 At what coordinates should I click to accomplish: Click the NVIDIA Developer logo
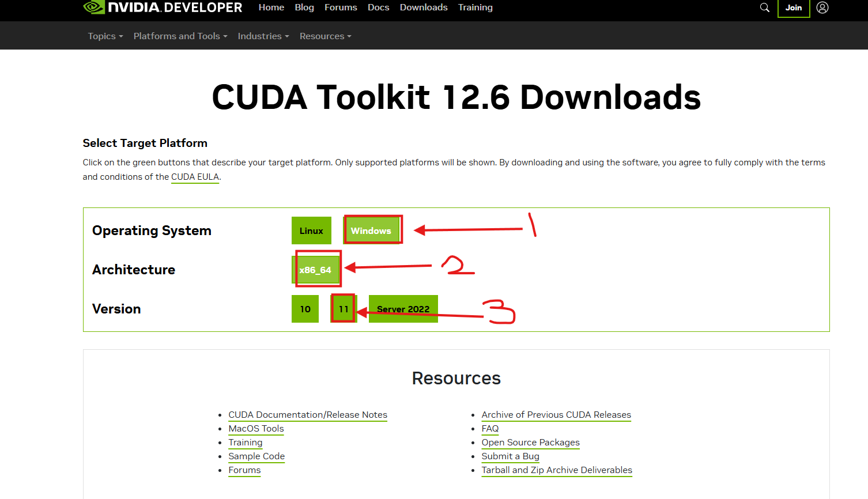163,7
